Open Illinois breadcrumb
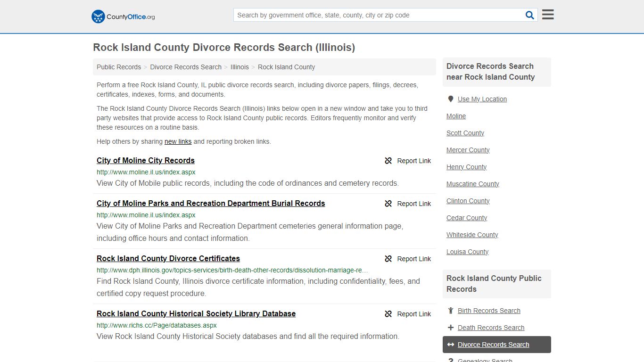Viewport: 644px width, 362px height. tap(239, 67)
